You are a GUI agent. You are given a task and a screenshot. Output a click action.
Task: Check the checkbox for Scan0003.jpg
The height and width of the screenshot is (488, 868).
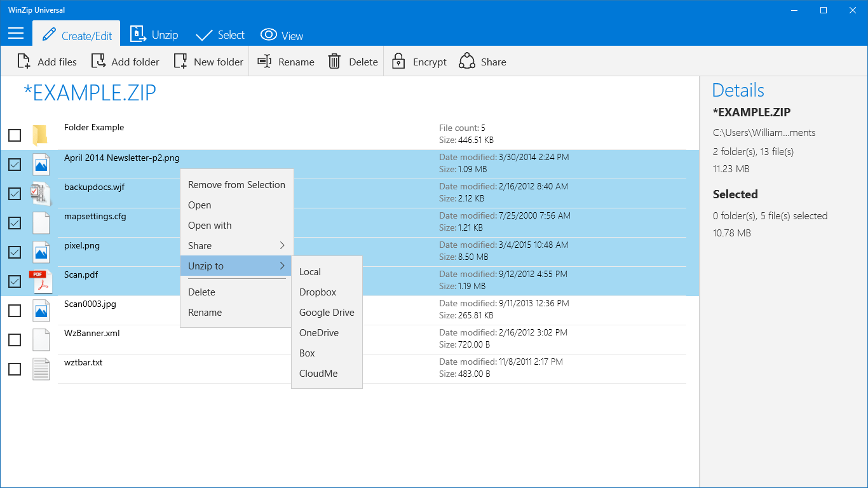(14, 311)
